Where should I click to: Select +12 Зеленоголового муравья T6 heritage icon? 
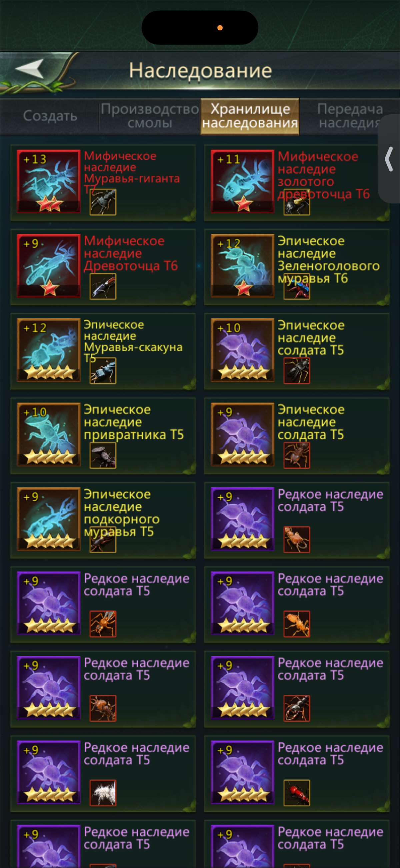242,266
